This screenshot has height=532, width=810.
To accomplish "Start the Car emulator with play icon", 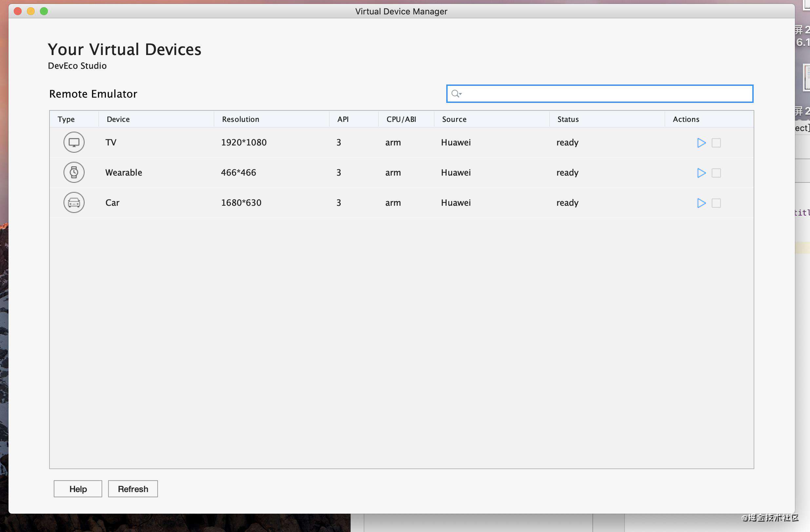I will 701,203.
